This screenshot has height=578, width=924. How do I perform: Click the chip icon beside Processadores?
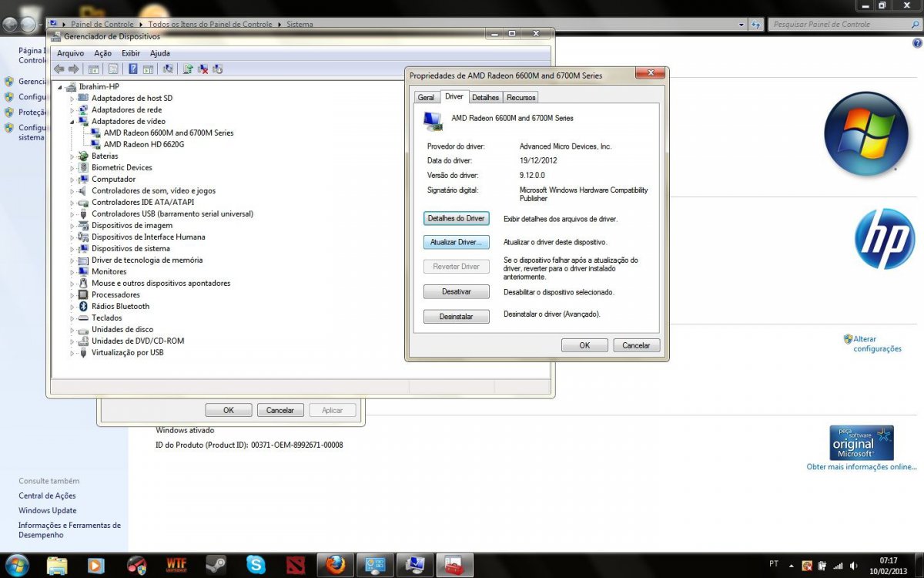pyautogui.click(x=83, y=294)
